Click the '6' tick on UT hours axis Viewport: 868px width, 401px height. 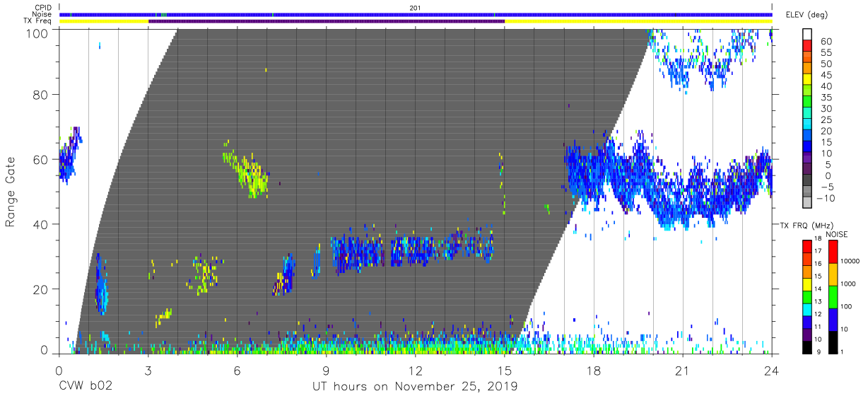tap(237, 370)
